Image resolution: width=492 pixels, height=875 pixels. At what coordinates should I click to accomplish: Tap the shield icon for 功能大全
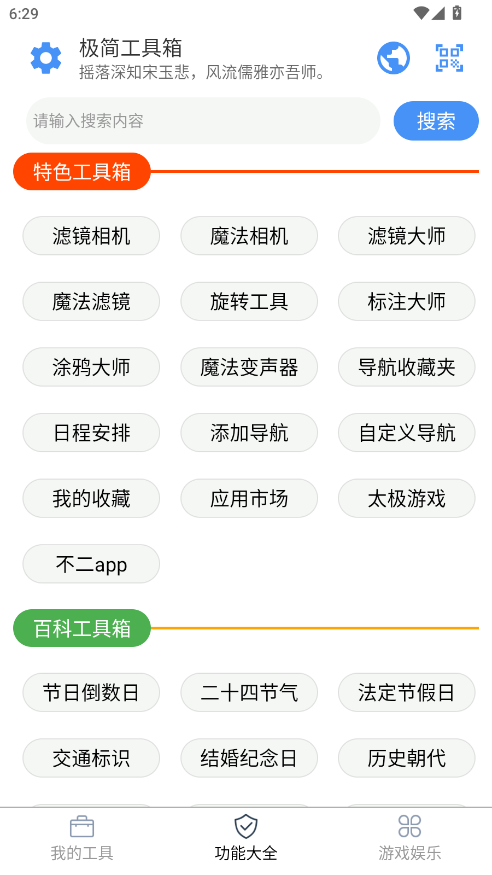246,826
